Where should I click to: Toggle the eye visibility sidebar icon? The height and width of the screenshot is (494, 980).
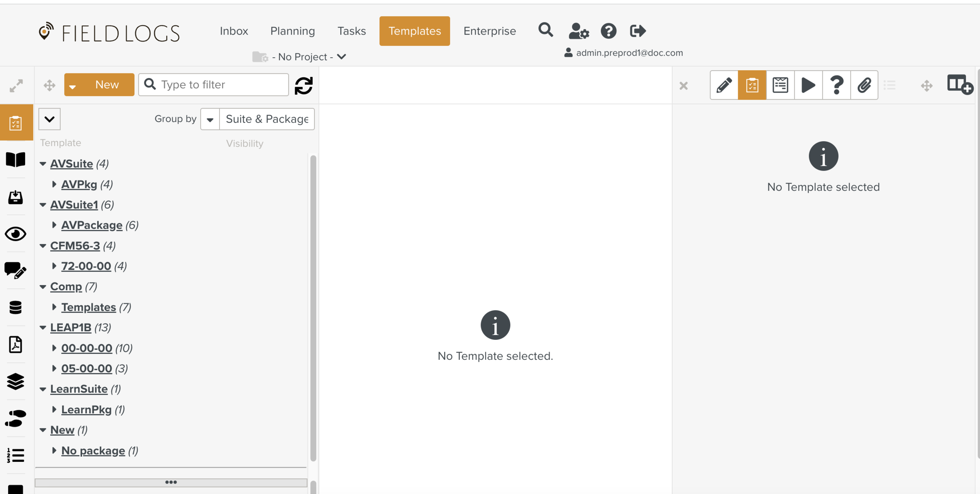16,234
